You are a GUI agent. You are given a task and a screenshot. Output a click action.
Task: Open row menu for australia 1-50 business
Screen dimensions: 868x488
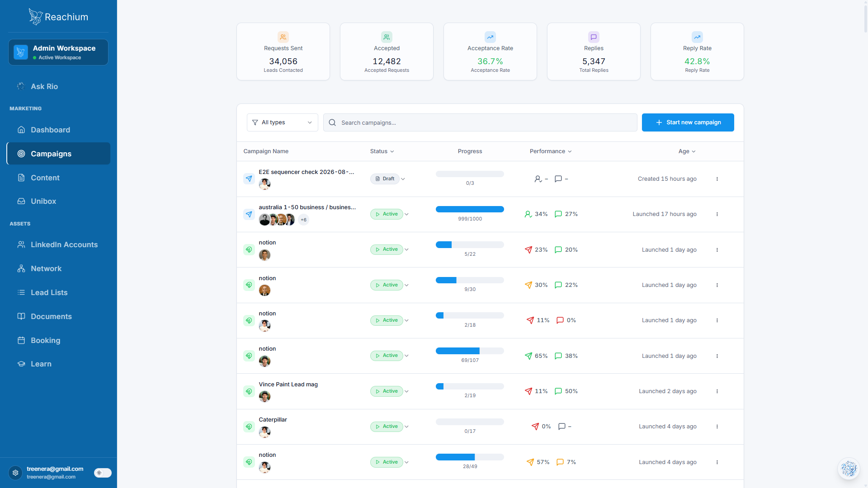point(717,214)
